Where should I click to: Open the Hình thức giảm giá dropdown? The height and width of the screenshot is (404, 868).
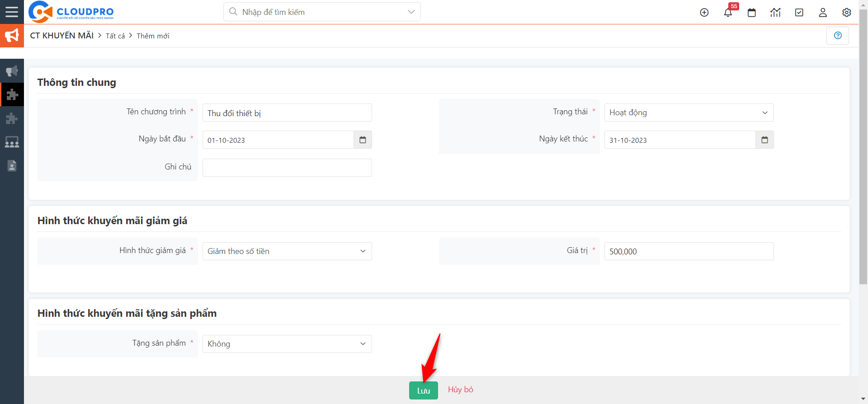tap(287, 251)
